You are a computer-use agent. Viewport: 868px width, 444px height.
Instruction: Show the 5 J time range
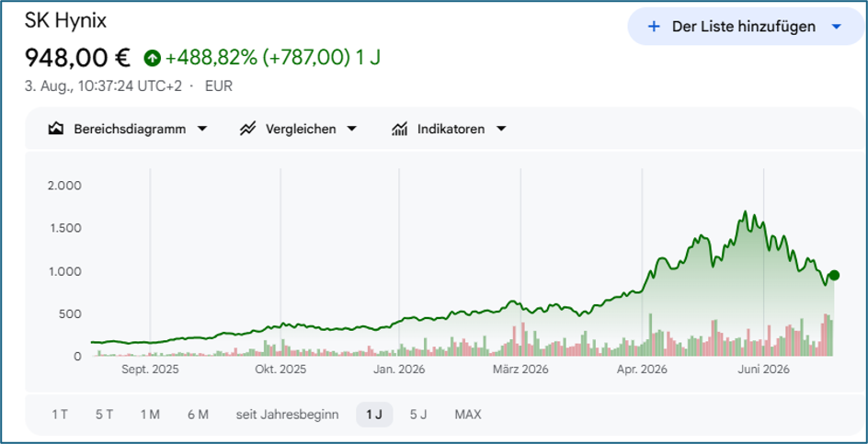pyautogui.click(x=418, y=414)
